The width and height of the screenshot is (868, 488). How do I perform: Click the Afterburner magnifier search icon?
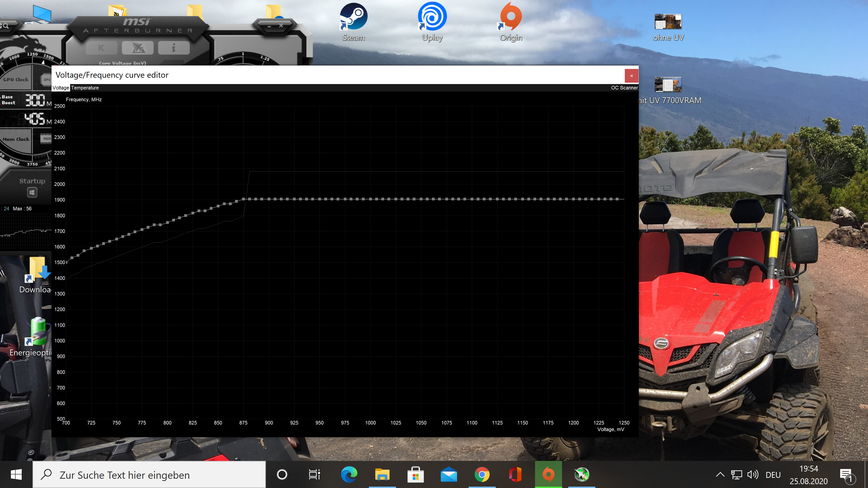point(5,26)
